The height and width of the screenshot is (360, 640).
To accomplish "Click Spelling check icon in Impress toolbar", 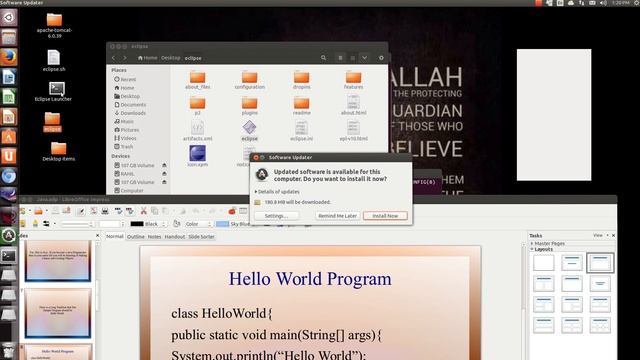I will (118, 211).
